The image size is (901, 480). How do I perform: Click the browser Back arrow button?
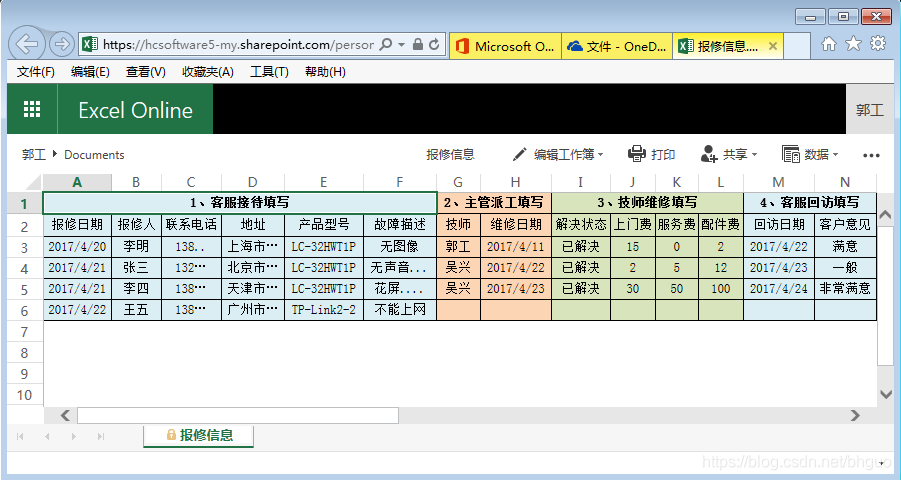27,44
